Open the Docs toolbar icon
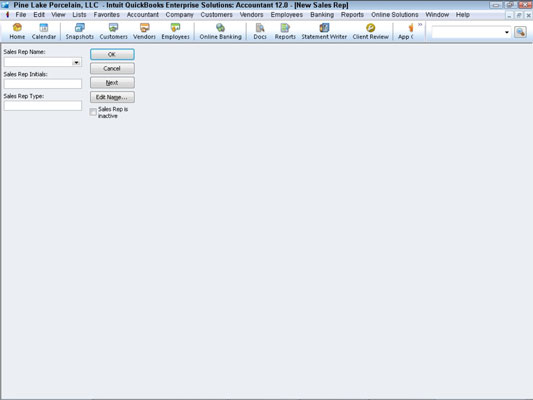The width and height of the screenshot is (533, 400). coord(260,32)
